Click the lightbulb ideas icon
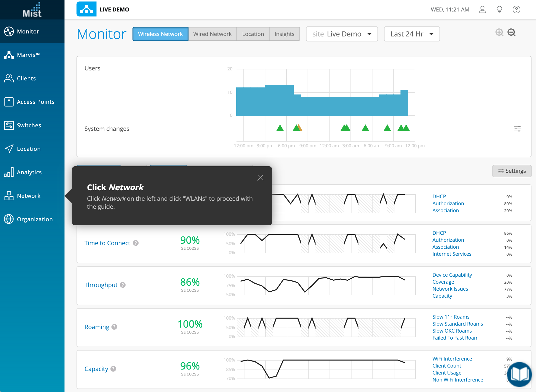The image size is (536, 392). (x=499, y=9)
